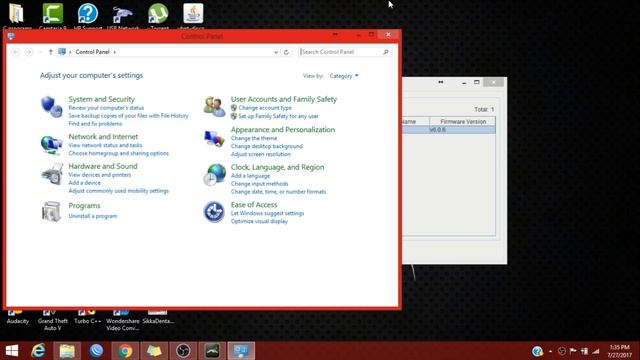The image size is (640, 360).
Task: Launch uTorrent from the desktop
Action: point(158,16)
